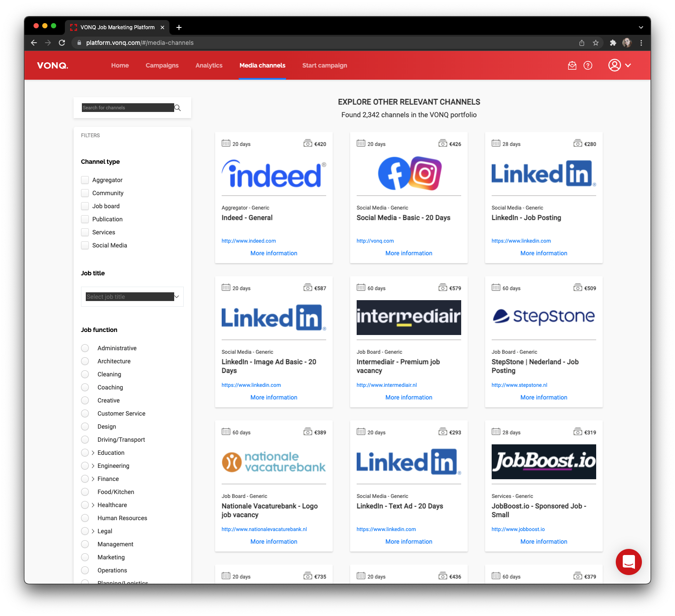The height and width of the screenshot is (616, 675).
Task: Open More information for LinkedIn - Job Posting
Action: pos(544,253)
